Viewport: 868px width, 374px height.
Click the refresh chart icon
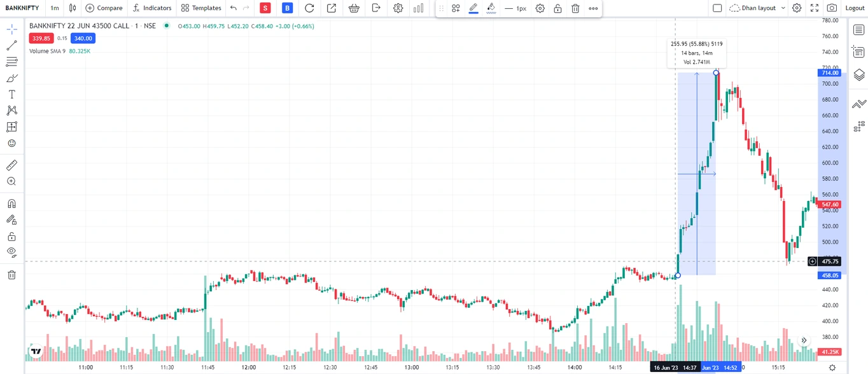coord(309,8)
